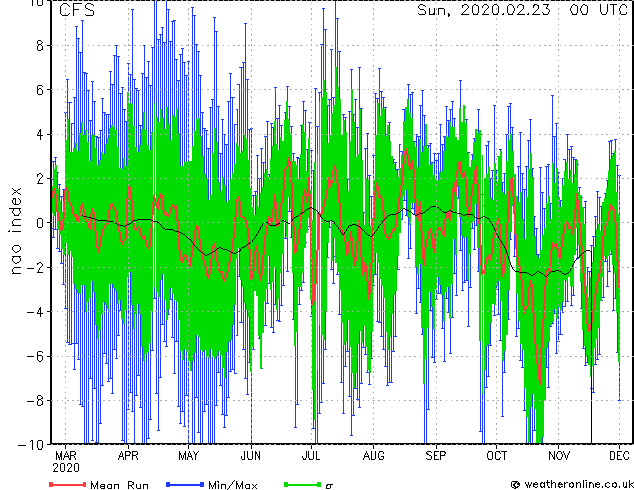Click the OCT month label
The width and height of the screenshot is (634, 490).
coord(497,456)
